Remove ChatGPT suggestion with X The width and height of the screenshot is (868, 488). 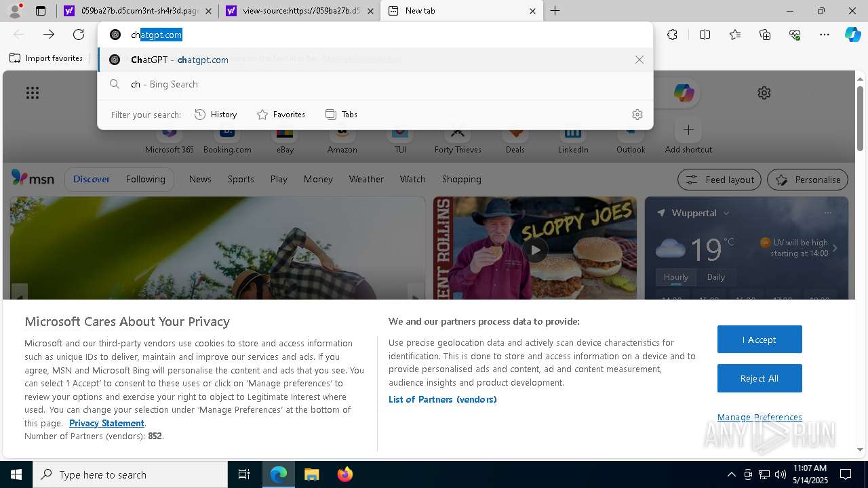[639, 60]
